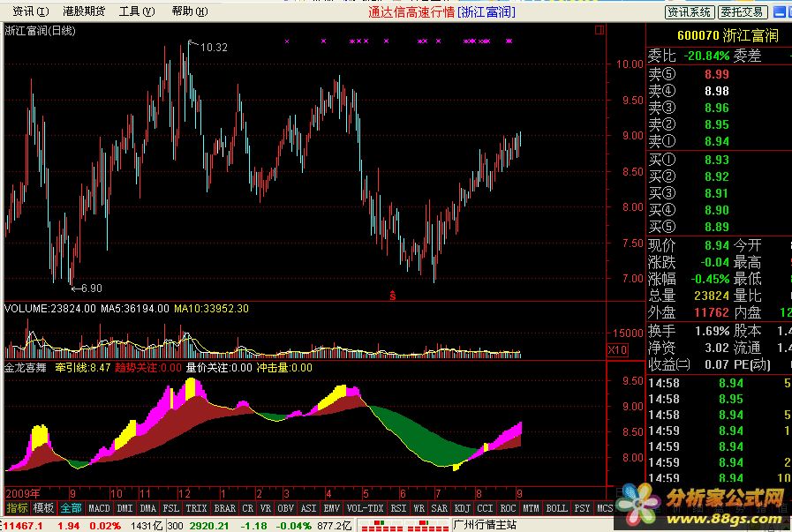Switch to the WR indicator tab
The height and width of the screenshot is (532, 792).
pyautogui.click(x=419, y=508)
